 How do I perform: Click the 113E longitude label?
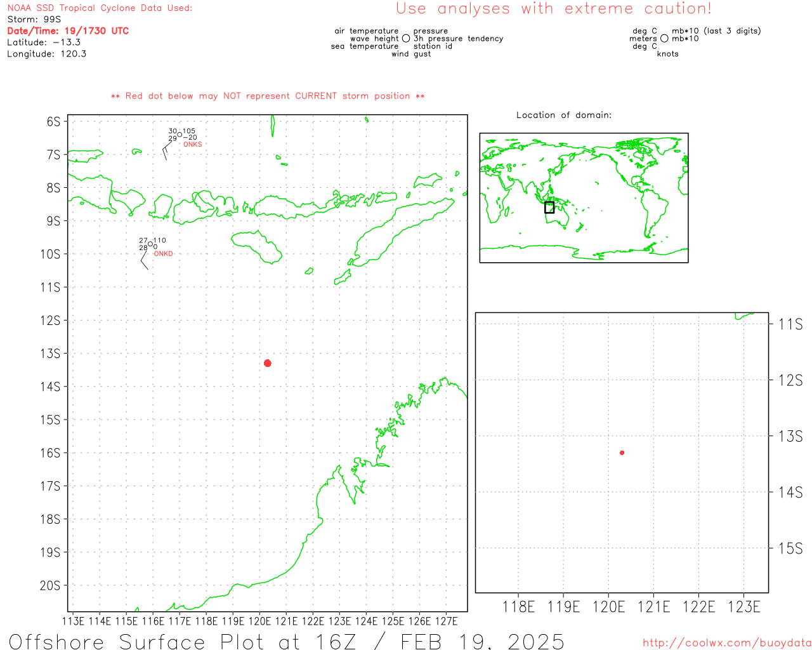click(73, 621)
